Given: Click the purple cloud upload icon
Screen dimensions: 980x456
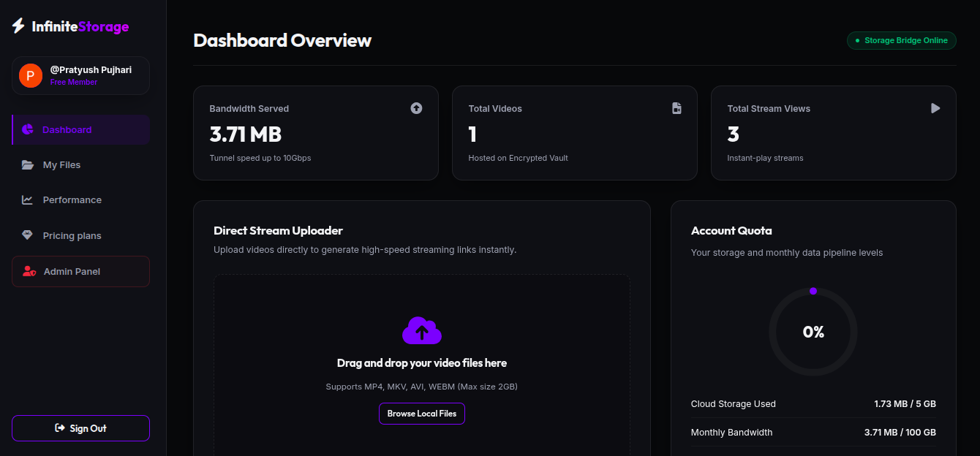Looking at the screenshot, I should click(422, 330).
